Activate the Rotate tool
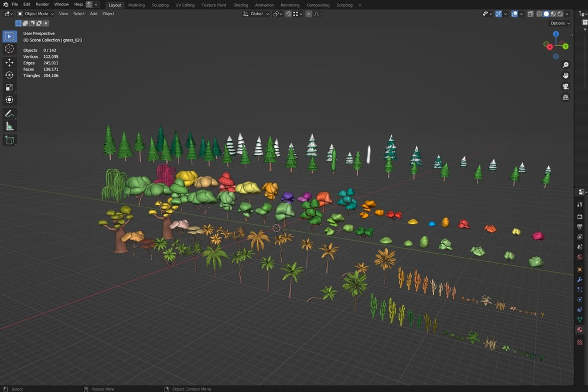 (9, 75)
